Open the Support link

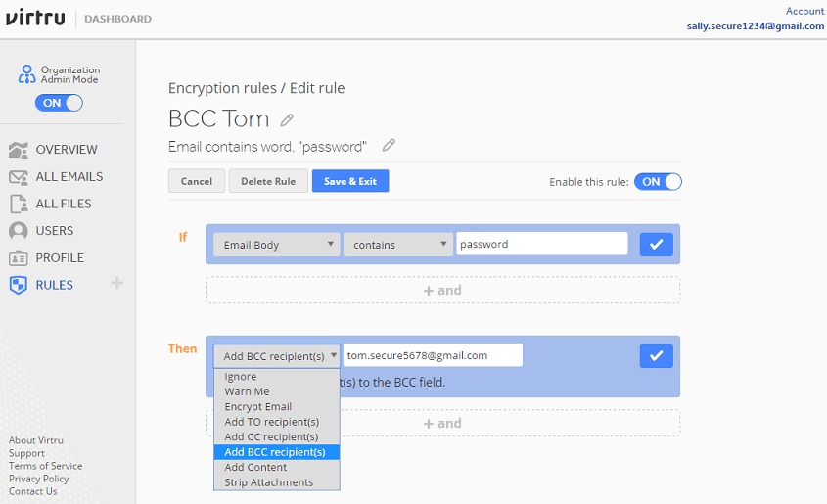26,453
